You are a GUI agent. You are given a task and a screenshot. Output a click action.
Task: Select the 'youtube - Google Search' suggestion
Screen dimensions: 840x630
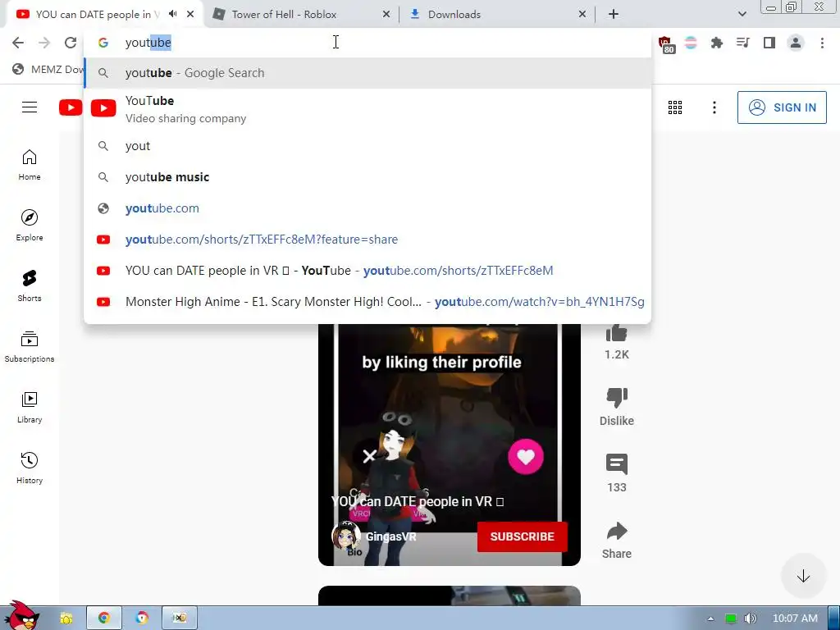pos(367,73)
